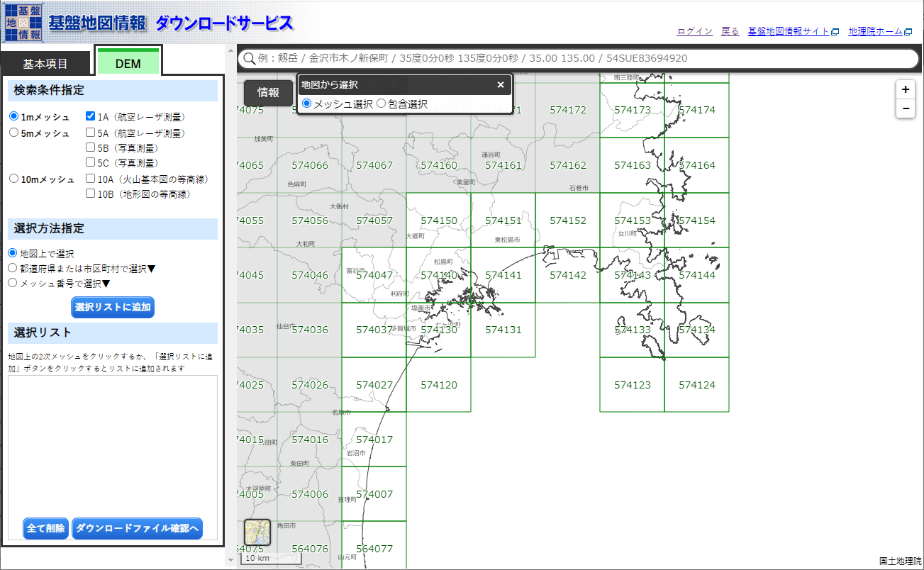Viewport: 924px width, 570px height.
Task: Click the search magnifier icon
Action: point(250,58)
